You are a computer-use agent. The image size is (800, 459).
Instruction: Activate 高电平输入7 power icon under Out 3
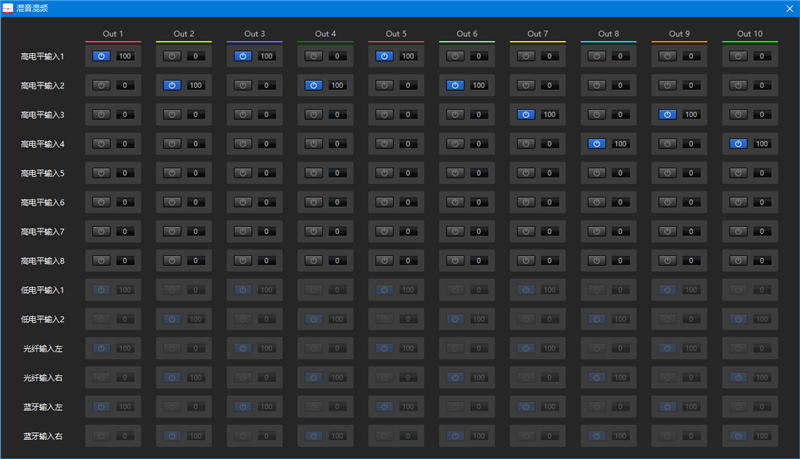click(x=242, y=231)
